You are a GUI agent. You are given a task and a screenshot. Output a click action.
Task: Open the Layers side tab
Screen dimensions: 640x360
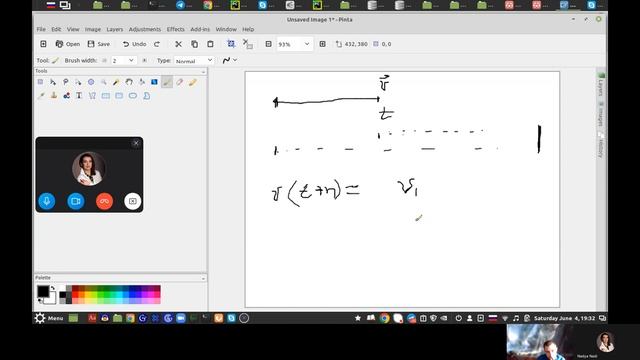(x=601, y=84)
